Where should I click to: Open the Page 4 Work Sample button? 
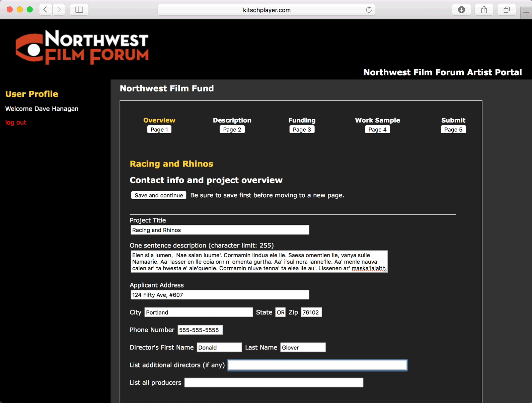(377, 130)
